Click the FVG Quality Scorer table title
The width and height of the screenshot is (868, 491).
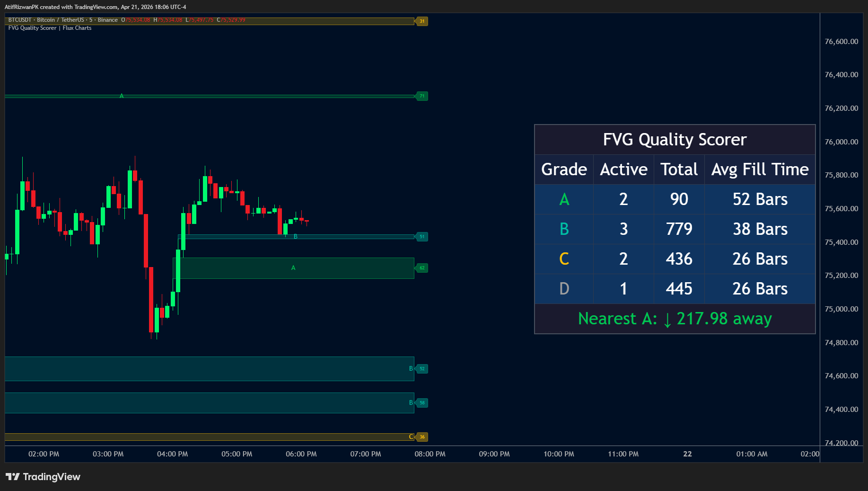coord(675,140)
